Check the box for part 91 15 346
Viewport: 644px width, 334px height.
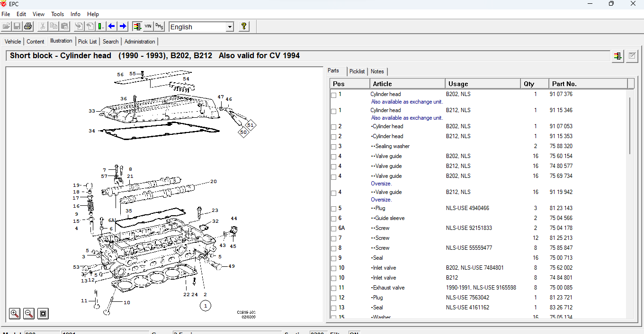334,111
